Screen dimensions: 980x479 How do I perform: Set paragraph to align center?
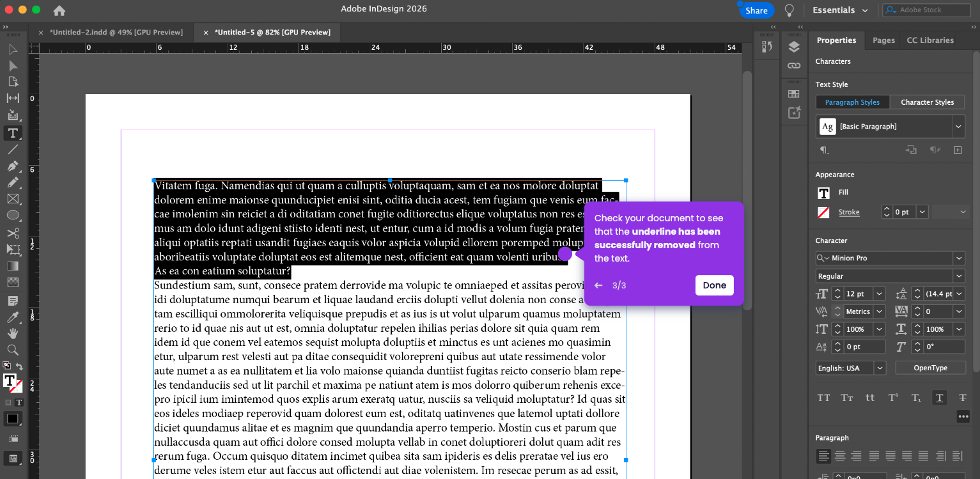(840, 456)
